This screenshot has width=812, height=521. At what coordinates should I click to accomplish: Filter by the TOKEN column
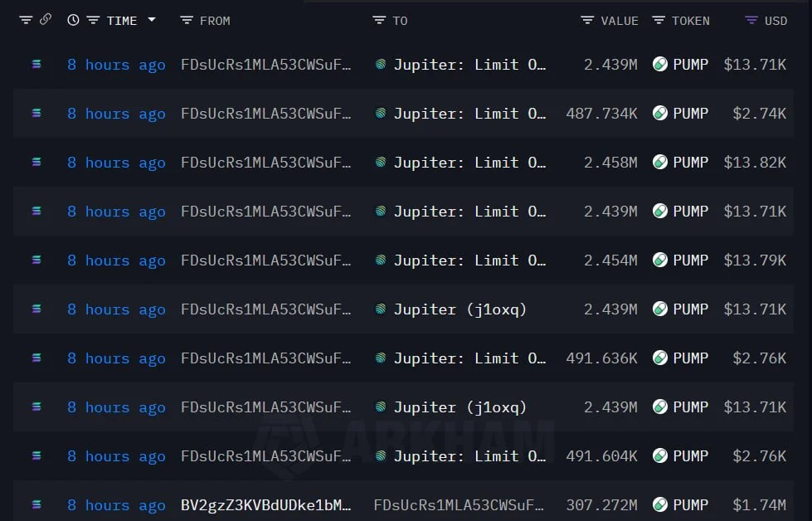659,20
